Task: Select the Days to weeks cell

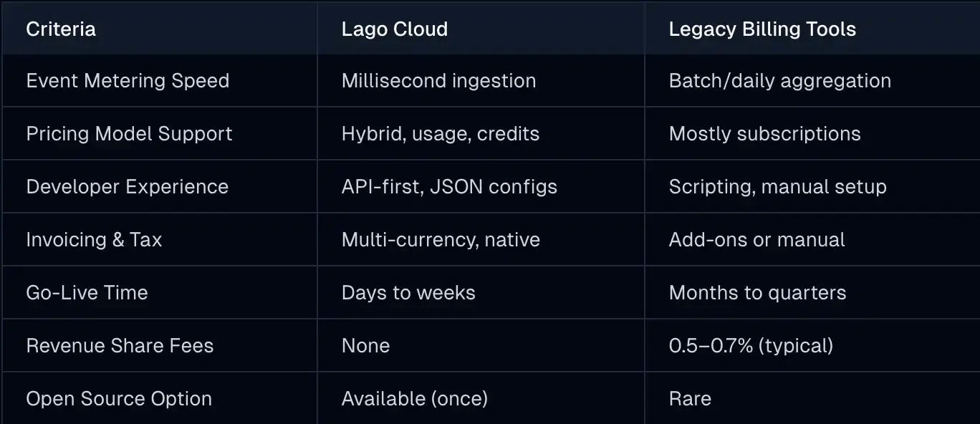Action: coord(408,293)
